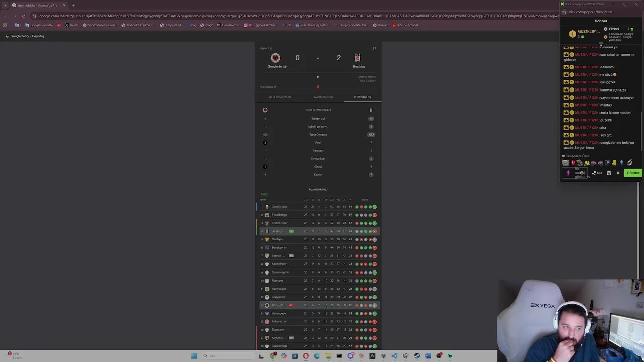This screenshot has height=362, width=644.
Task: Click the Puan Durumu heading
Action: pos(318,190)
